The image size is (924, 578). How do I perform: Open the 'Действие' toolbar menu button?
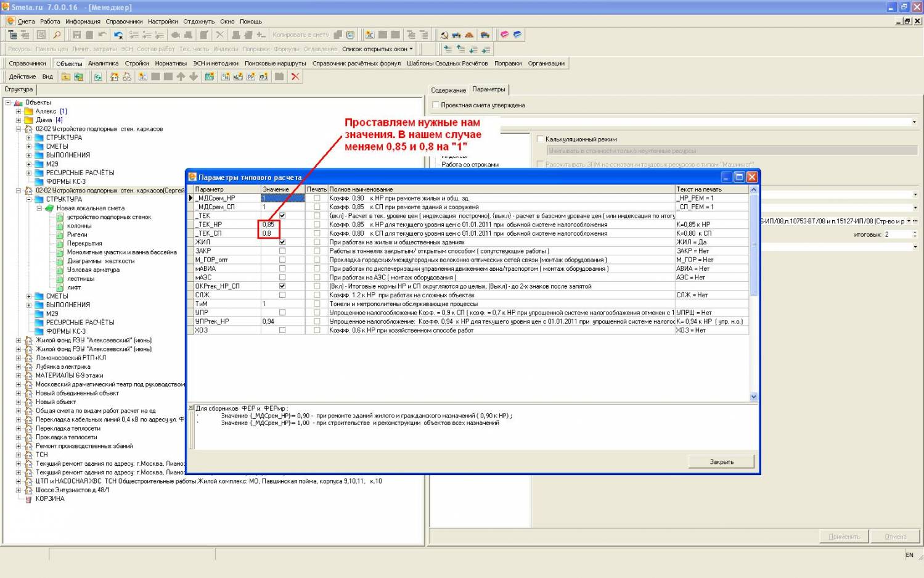click(x=23, y=76)
